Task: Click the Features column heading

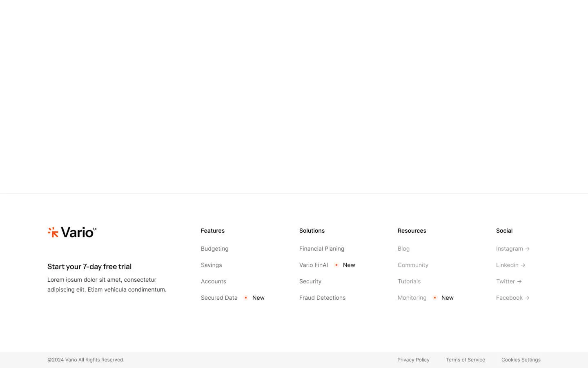Action: pos(213,231)
